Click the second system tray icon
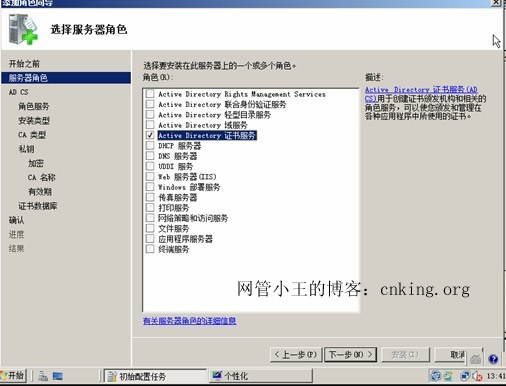506x386 pixels. coord(448,376)
